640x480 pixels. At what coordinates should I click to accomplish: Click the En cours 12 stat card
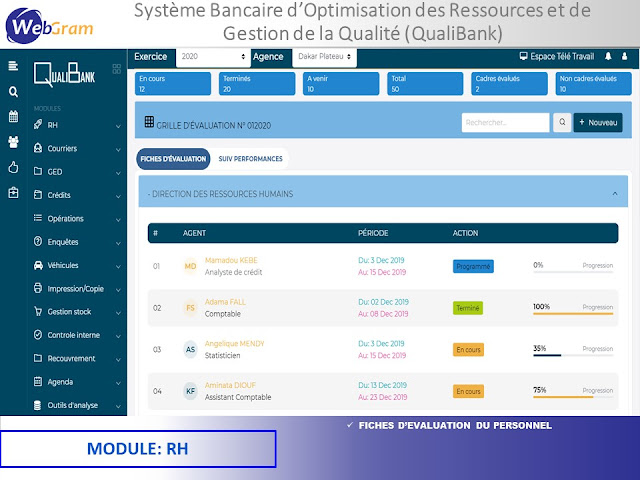[173, 83]
